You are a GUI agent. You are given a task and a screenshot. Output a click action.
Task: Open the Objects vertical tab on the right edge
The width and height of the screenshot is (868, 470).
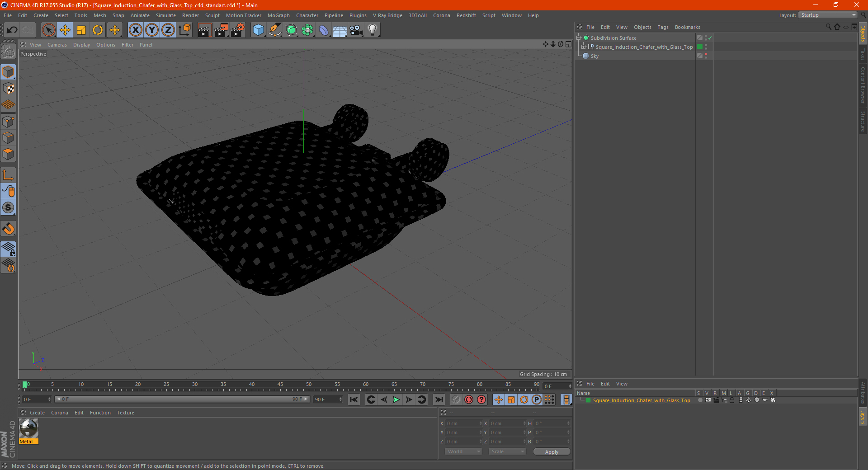(x=863, y=33)
